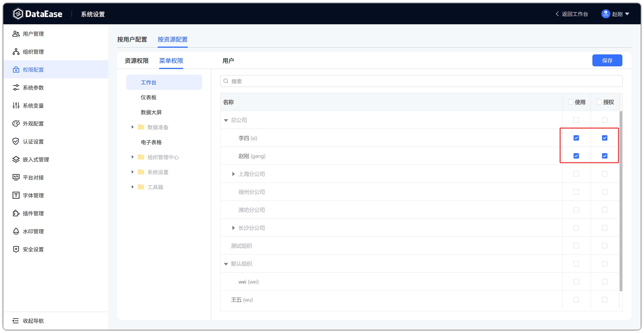644x333 pixels.
Task: Click the 组织管理中心 folder icon
Action: 141,157
